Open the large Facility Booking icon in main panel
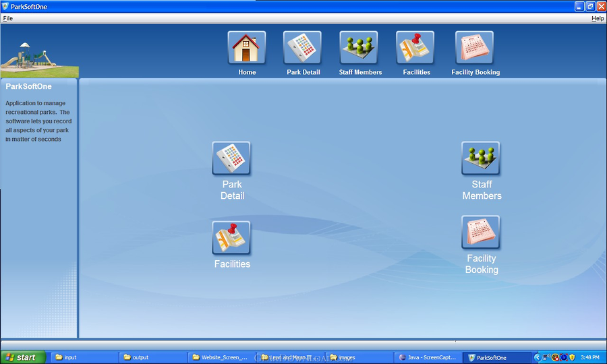The height and width of the screenshot is (364, 607). tap(481, 233)
